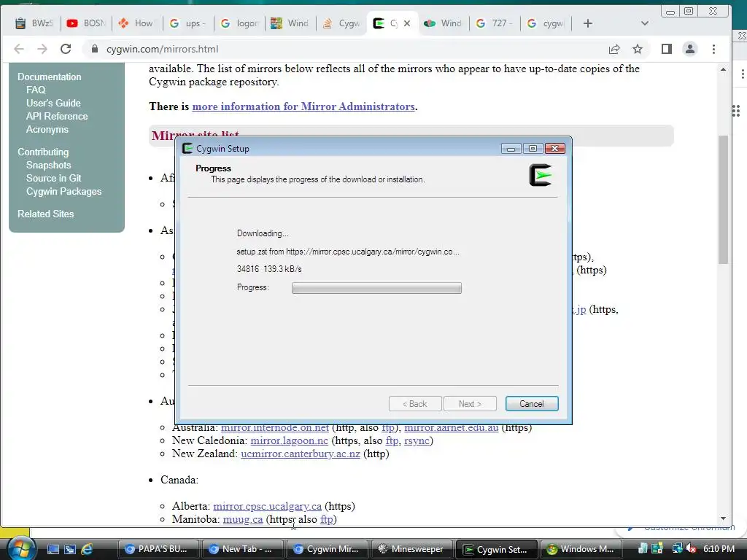Click the network tray icon

coord(677,549)
